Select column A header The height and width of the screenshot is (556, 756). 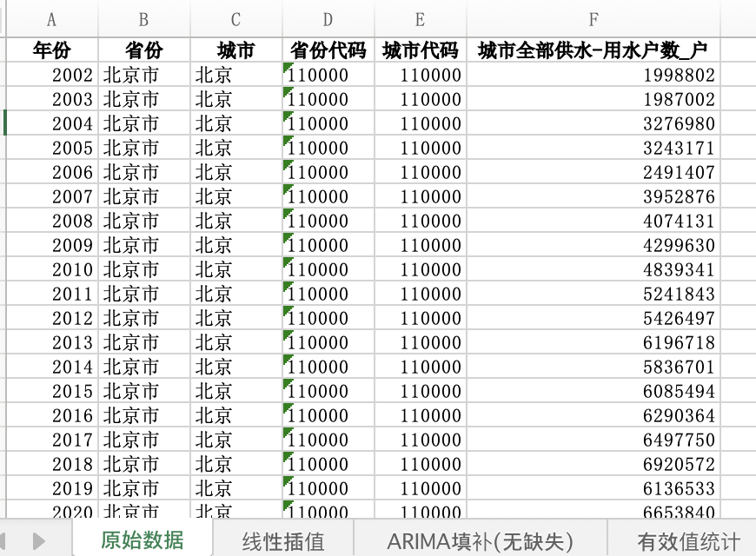coord(51,19)
